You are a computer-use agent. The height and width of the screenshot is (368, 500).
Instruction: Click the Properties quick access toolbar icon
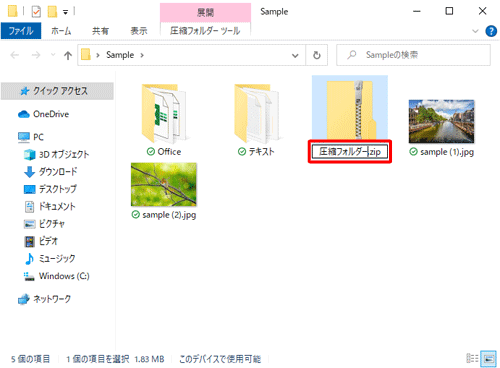[x=36, y=12]
